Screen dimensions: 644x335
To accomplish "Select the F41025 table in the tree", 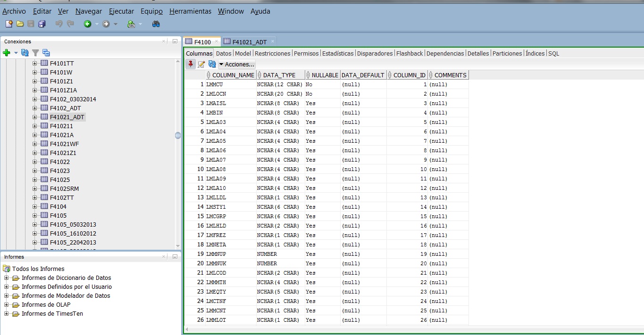I will tap(59, 180).
